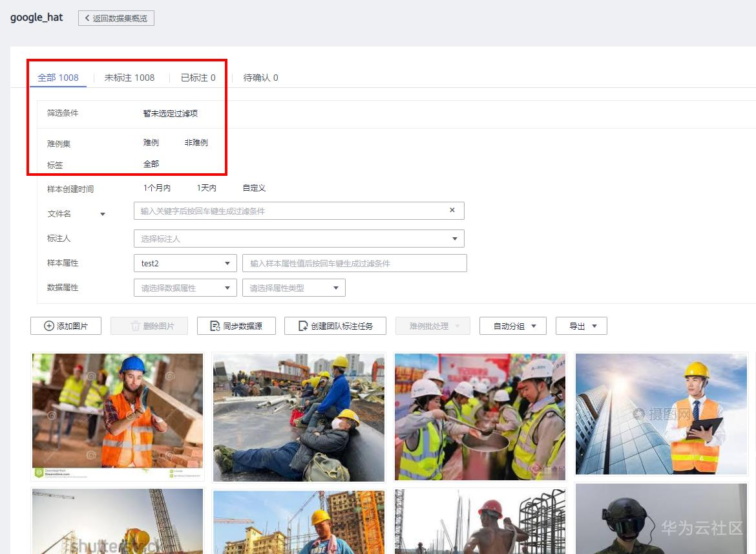Click the 暂未选定过滤项 filter text
756x554 pixels.
[170, 113]
